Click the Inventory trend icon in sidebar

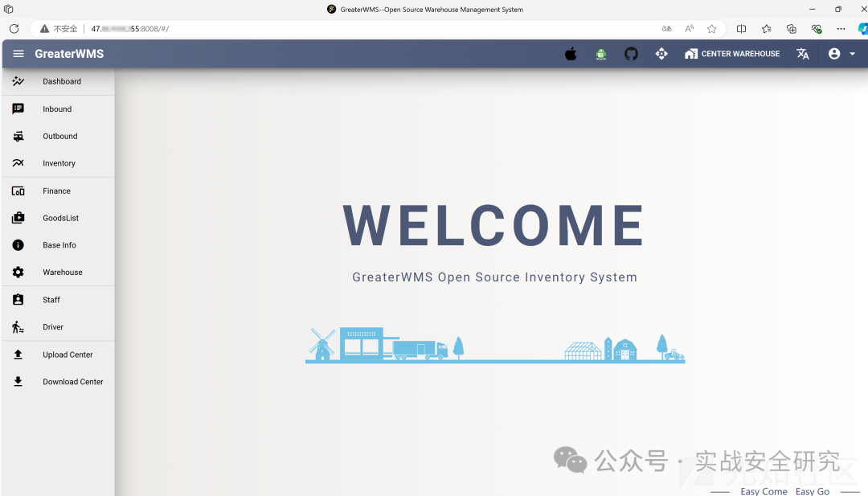pyautogui.click(x=18, y=163)
